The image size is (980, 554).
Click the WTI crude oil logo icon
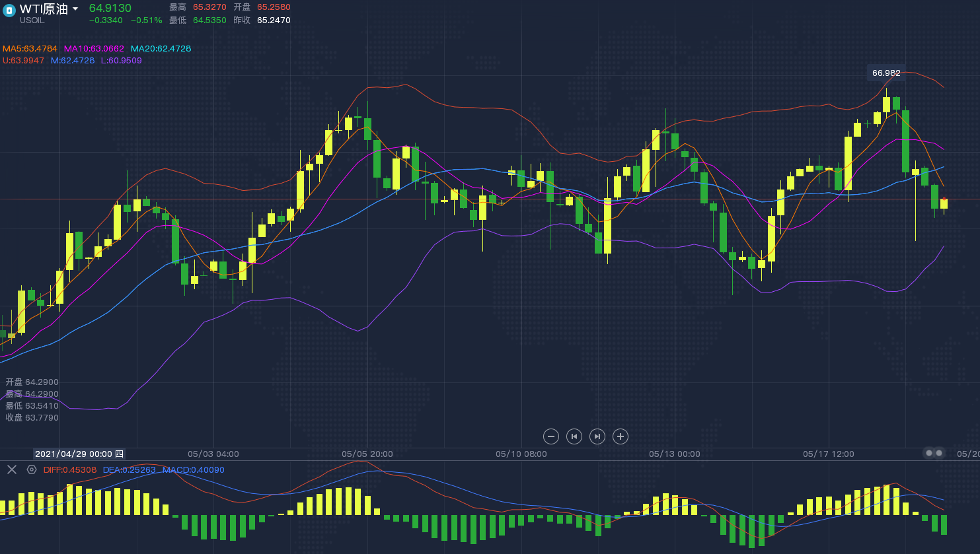pos(9,10)
